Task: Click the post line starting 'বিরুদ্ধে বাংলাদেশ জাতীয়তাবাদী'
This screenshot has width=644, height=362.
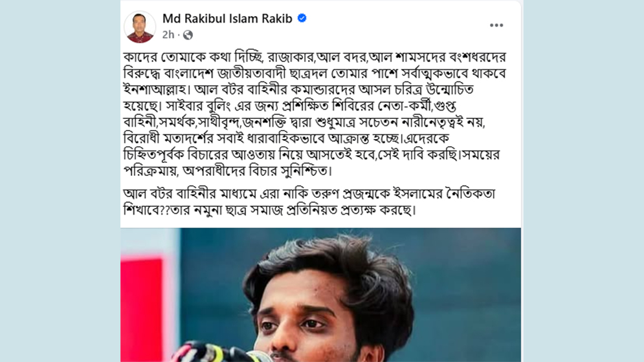Action: coord(314,74)
